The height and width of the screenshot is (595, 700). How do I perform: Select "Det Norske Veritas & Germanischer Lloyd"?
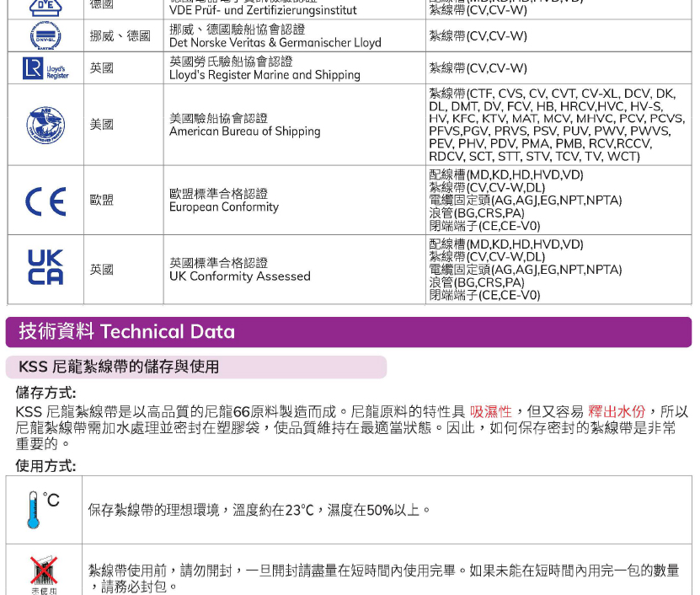point(275,42)
